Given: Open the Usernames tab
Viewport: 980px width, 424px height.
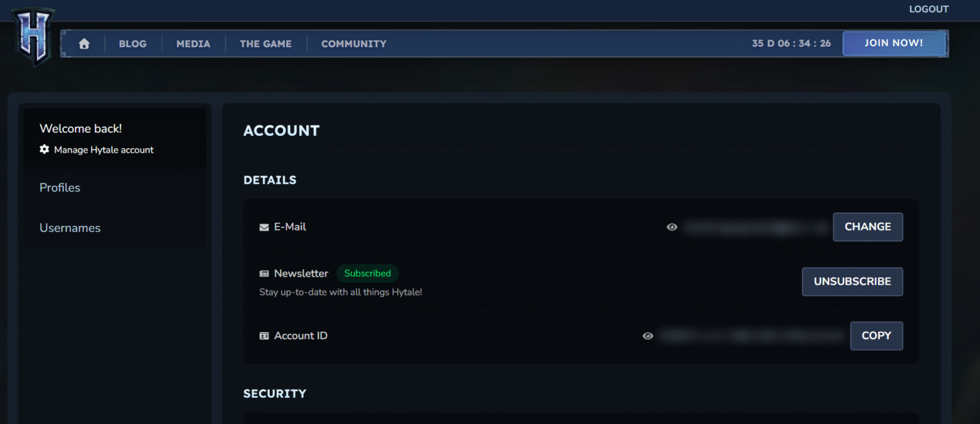Looking at the screenshot, I should click(x=70, y=227).
